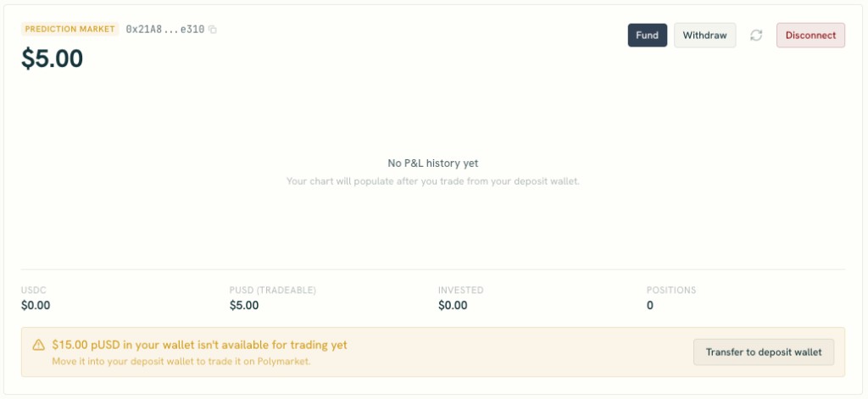Click the large $5.00 total balance
Viewport: 868px width, 399px height.
pyautogui.click(x=52, y=58)
